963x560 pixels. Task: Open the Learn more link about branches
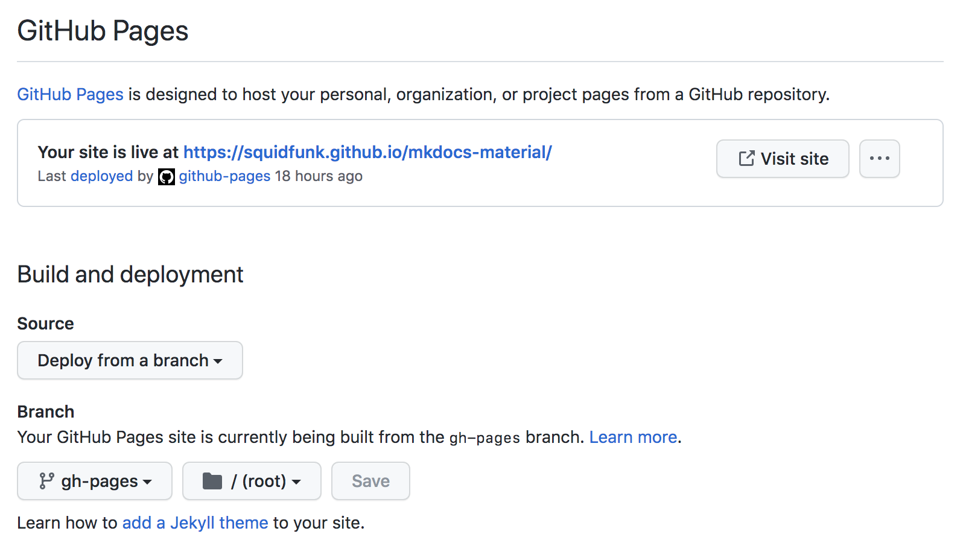633,437
